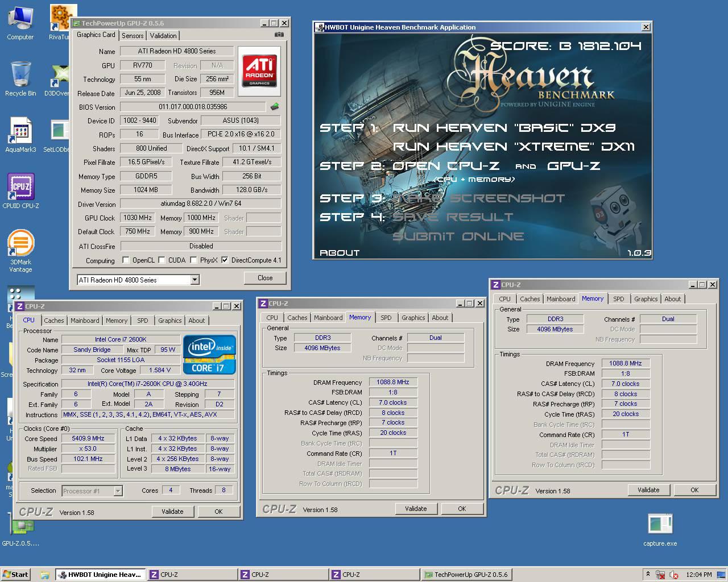The image size is (728, 582).
Task: Click OK in left CPU-Z window
Action: tap(218, 512)
